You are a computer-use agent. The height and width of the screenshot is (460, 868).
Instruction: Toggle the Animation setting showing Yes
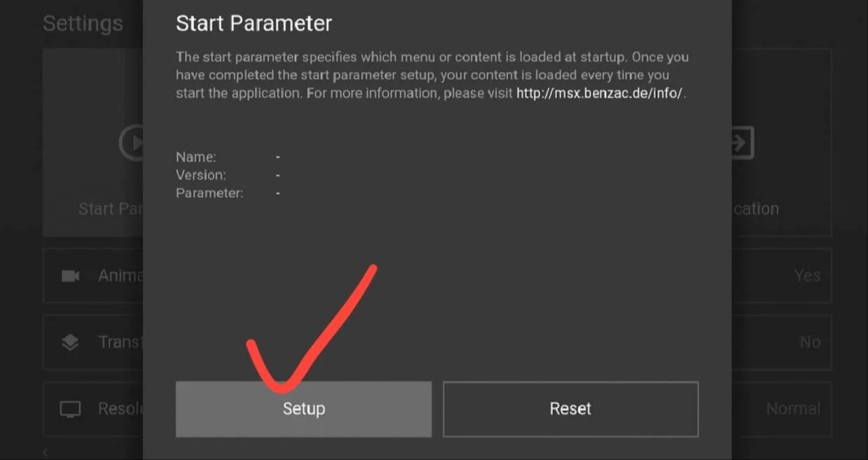click(807, 276)
